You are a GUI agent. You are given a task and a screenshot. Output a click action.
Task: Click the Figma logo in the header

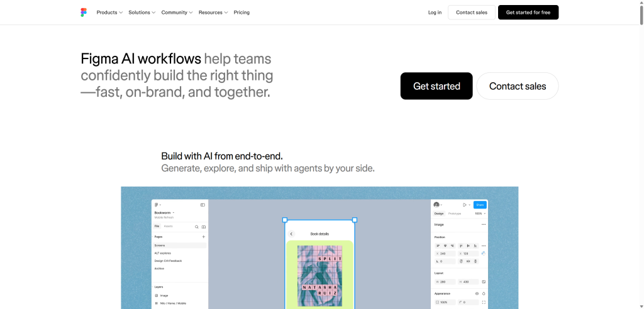click(84, 13)
